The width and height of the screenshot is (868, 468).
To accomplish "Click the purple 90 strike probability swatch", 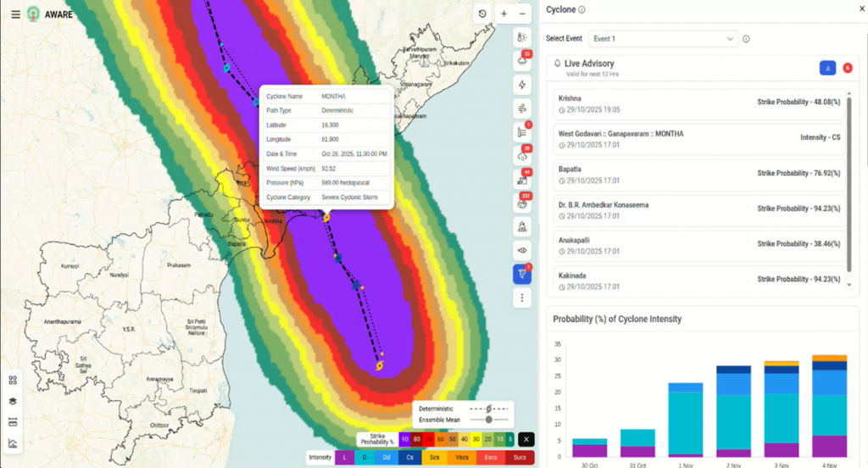I will coord(405,439).
